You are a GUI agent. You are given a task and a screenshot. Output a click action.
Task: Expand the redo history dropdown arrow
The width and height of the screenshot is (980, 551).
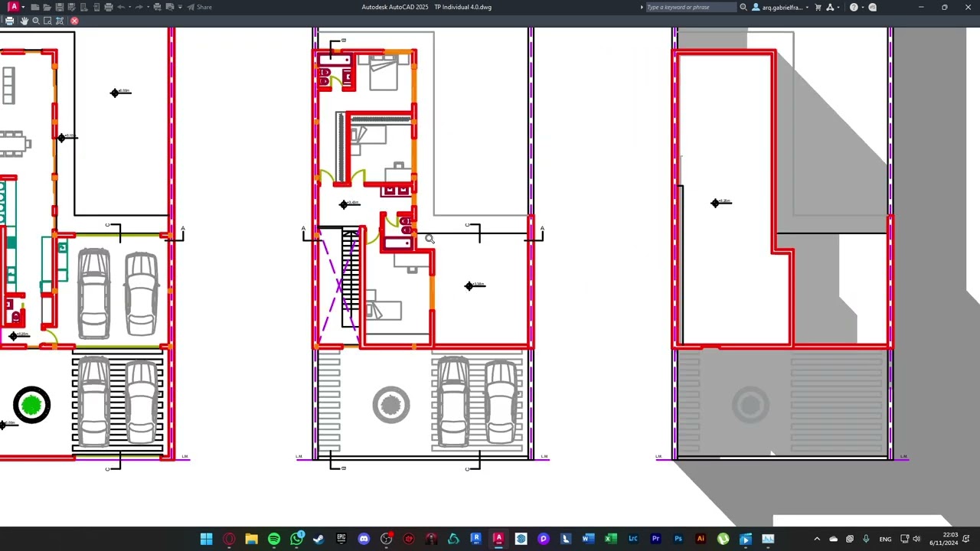[149, 7]
